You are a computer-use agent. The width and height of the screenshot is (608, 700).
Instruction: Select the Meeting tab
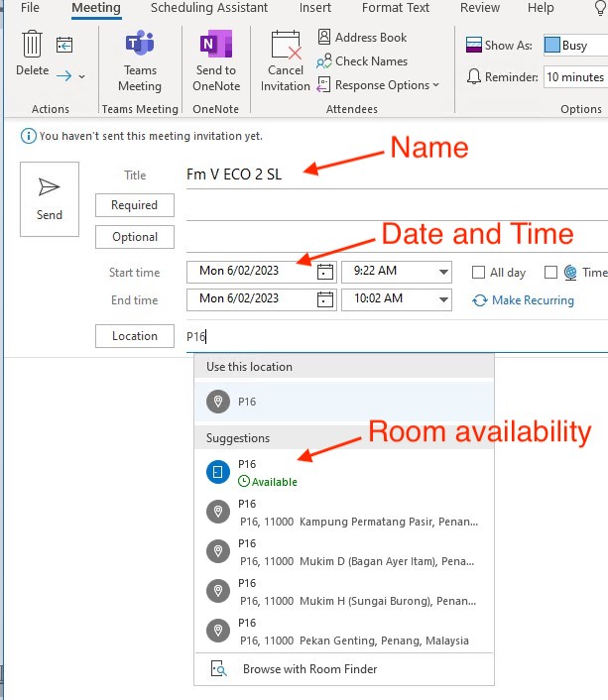96,8
